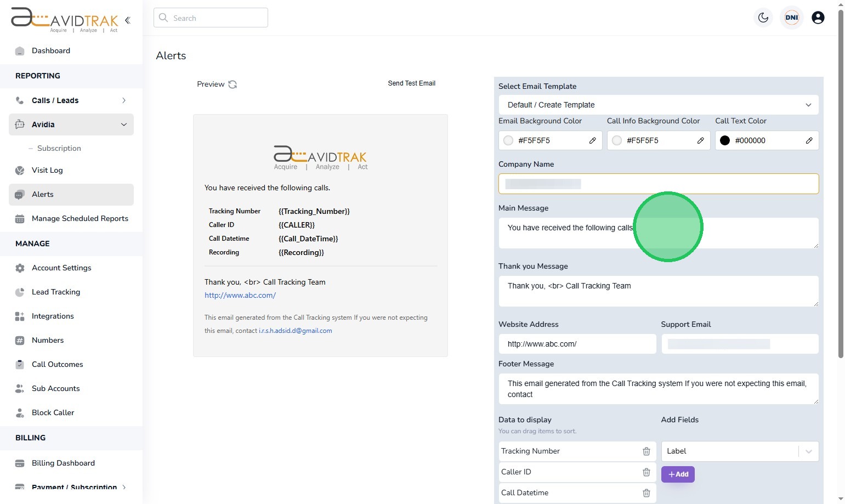Screen dimensions: 845x504
Task: Remove Caller ID using trash icon
Action: [646, 472]
